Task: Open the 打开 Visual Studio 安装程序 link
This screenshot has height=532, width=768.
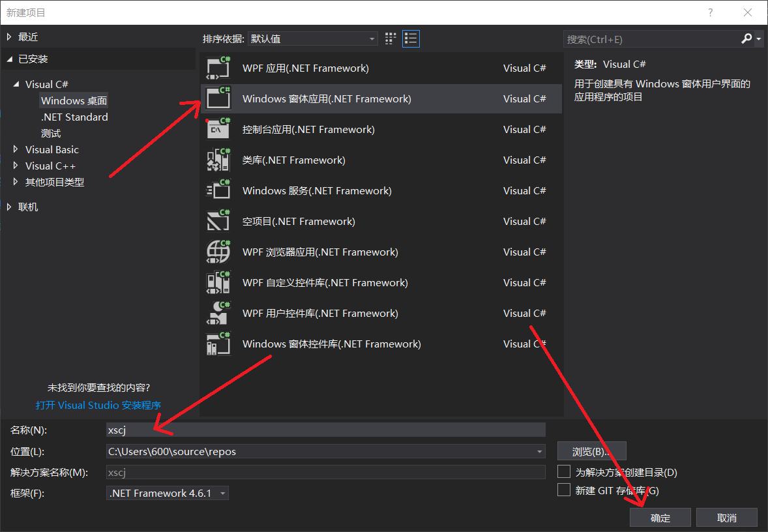Action: tap(98, 405)
